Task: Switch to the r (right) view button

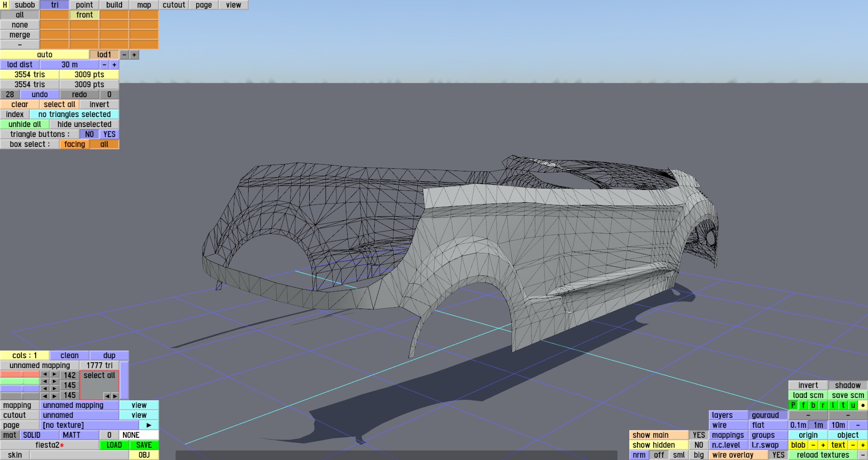Action: coord(823,405)
